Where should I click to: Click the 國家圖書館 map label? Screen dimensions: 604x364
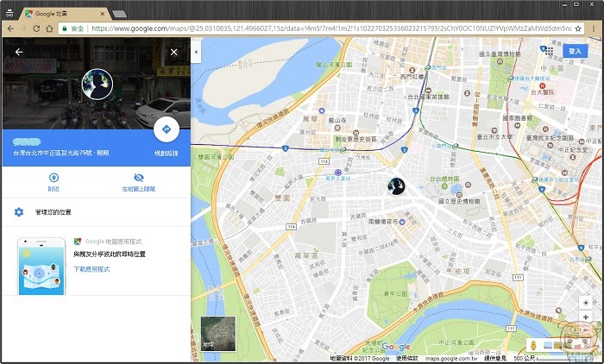518,118
